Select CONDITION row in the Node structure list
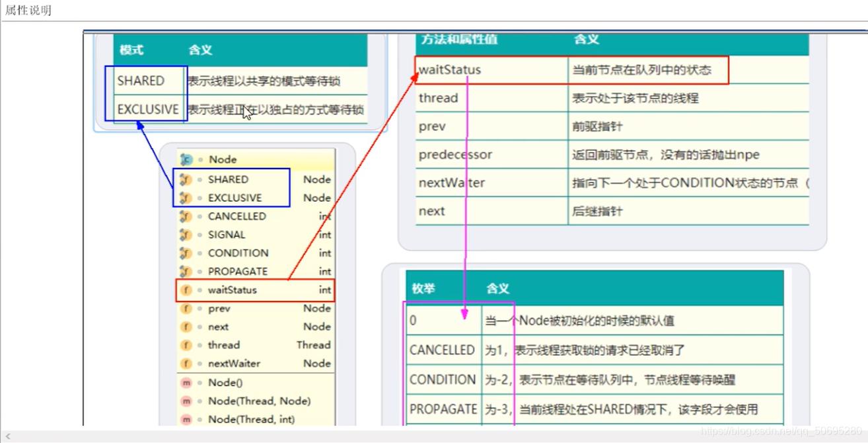This screenshot has height=443, width=868. pyautogui.click(x=256, y=253)
